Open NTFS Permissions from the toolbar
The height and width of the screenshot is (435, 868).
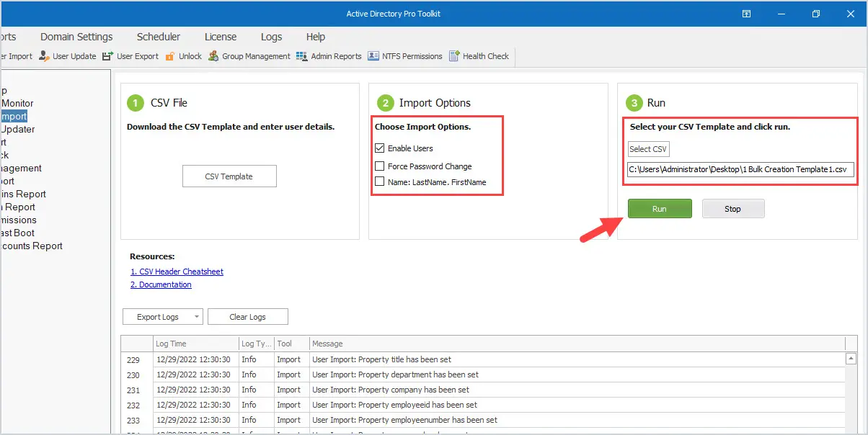click(405, 56)
